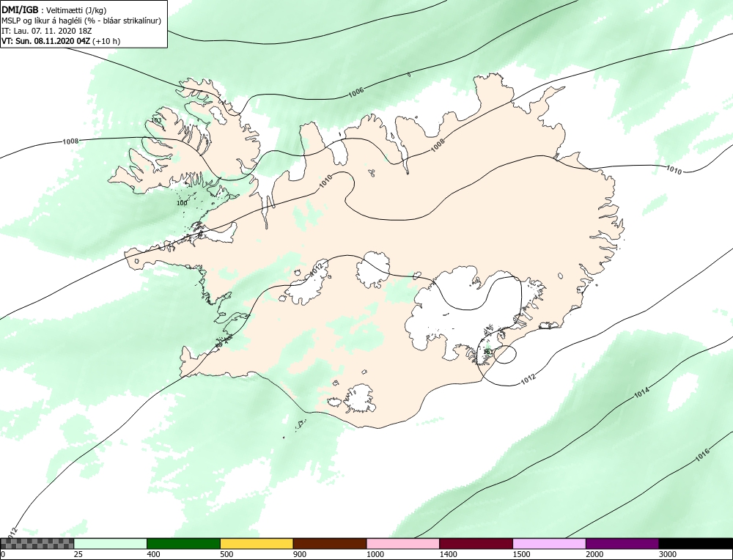Screen dimensions: 733x560
Task: Click the valid time 'VT: Sun. 08.11.2020 04Z'
Action: click(x=46, y=40)
